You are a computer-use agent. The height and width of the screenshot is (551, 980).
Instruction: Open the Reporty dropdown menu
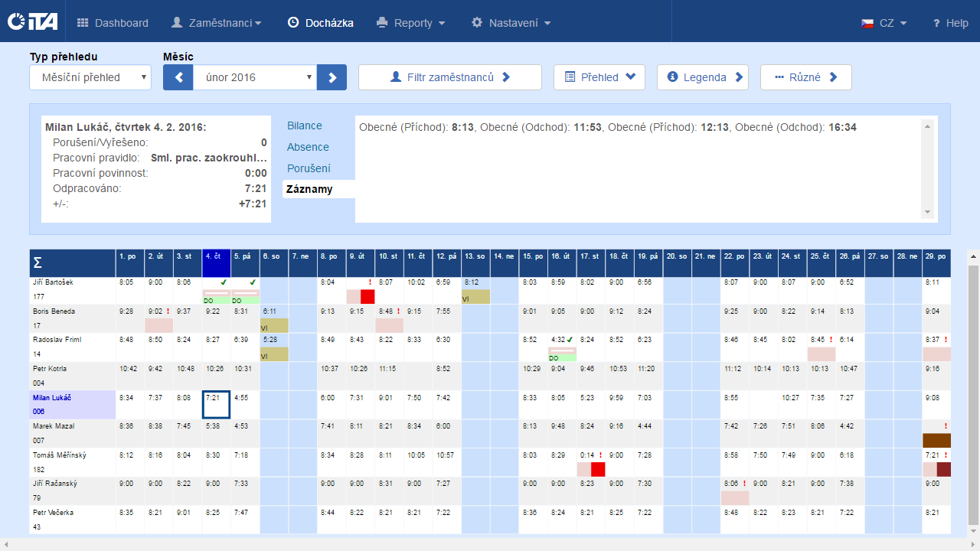[411, 23]
